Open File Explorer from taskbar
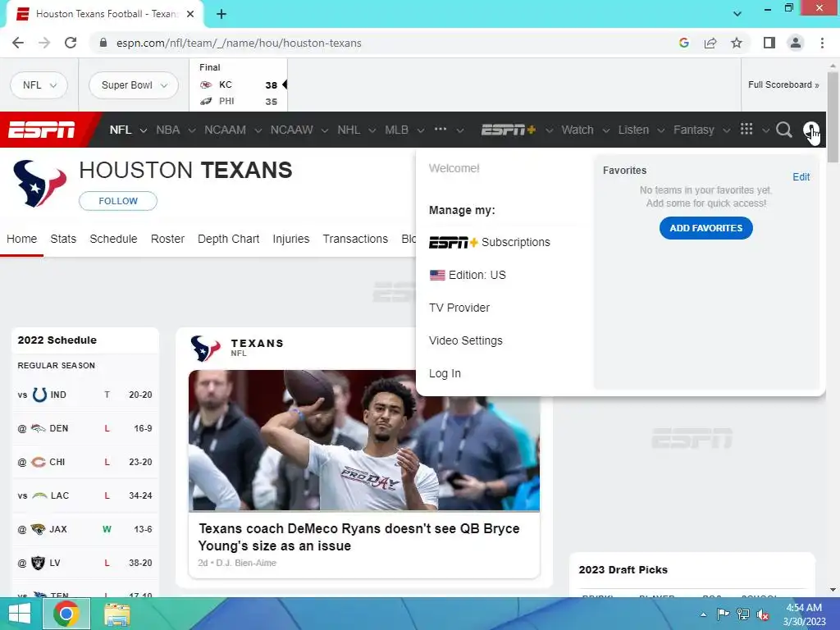This screenshot has height=630, width=840. (x=116, y=614)
